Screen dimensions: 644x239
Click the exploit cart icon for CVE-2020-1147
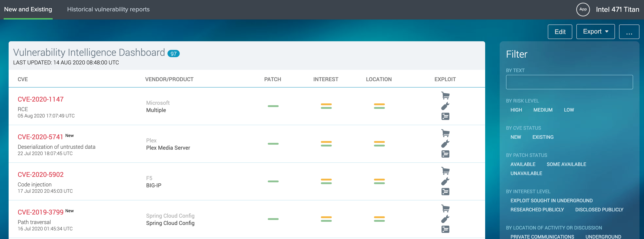tap(445, 95)
